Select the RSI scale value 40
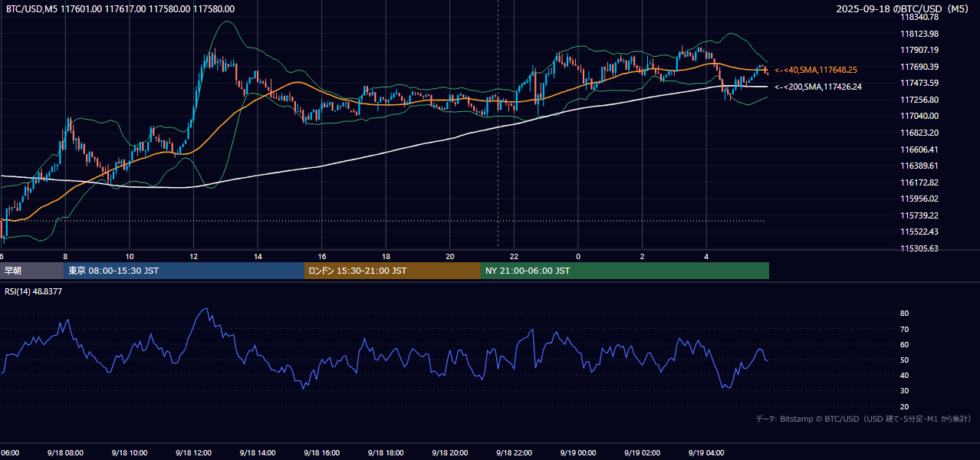Image resolution: width=980 pixels, height=460 pixels. tap(905, 375)
